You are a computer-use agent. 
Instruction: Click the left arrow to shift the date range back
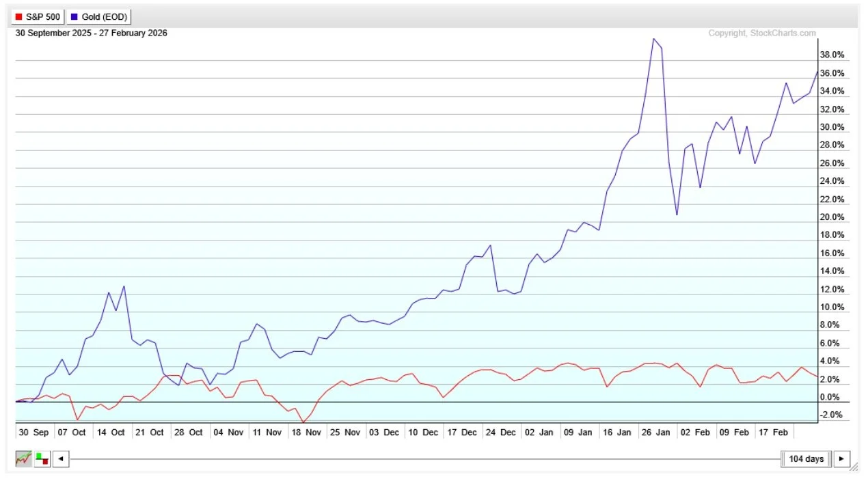(60, 459)
